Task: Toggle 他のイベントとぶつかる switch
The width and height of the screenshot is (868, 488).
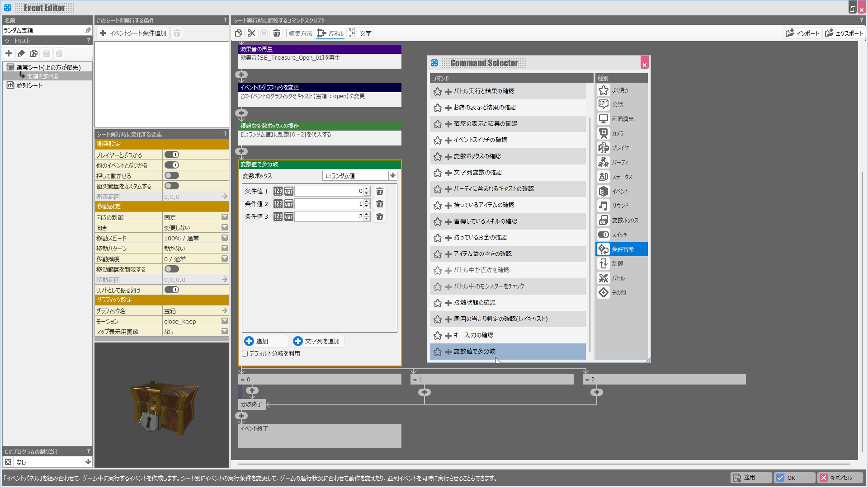Action: point(172,165)
